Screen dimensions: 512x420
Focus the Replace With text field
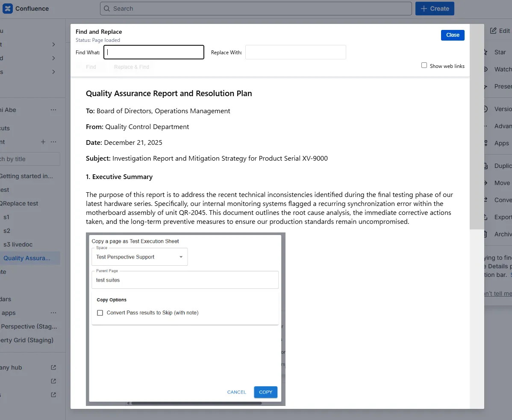[x=295, y=52]
